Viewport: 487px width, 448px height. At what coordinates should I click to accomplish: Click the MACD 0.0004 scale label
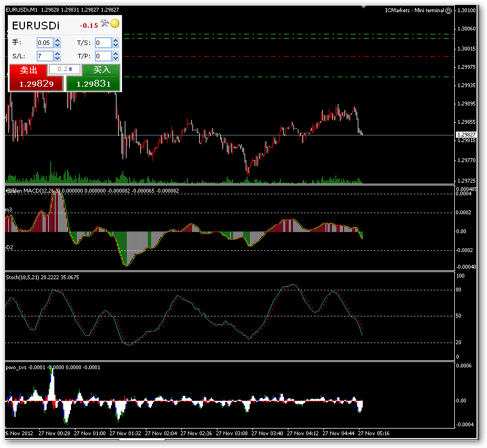pyautogui.click(x=463, y=194)
